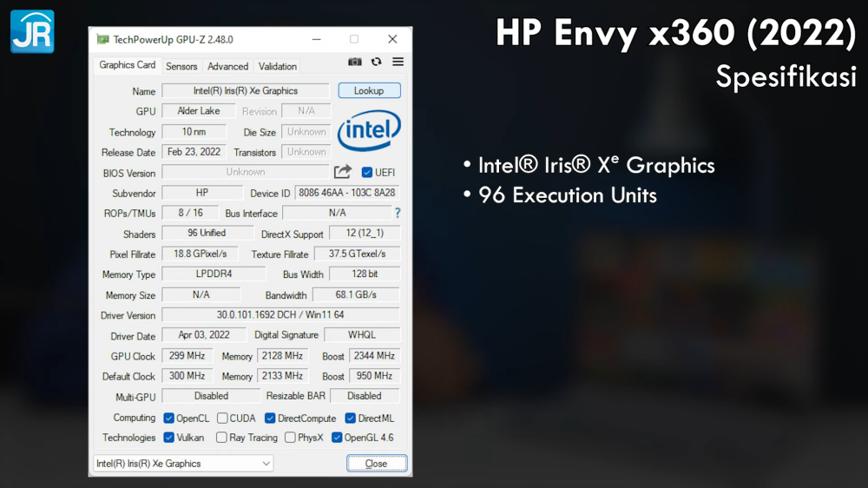
Task: Enable the Ray Tracing checkbox
Action: pos(221,438)
